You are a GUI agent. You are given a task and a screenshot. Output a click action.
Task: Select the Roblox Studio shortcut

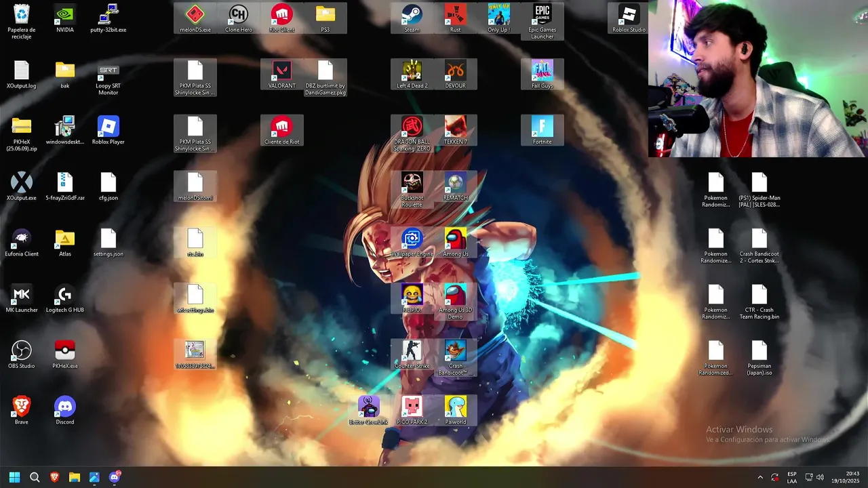click(x=629, y=18)
